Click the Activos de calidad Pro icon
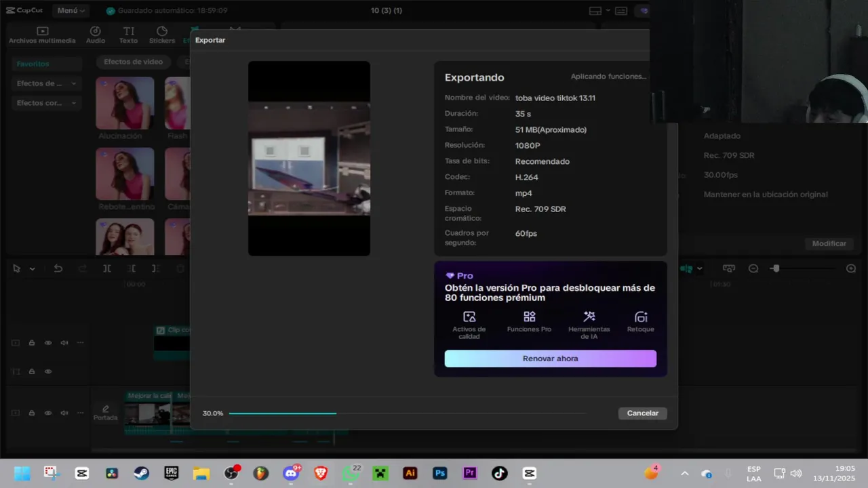Image resolution: width=868 pixels, height=488 pixels. coord(469,317)
